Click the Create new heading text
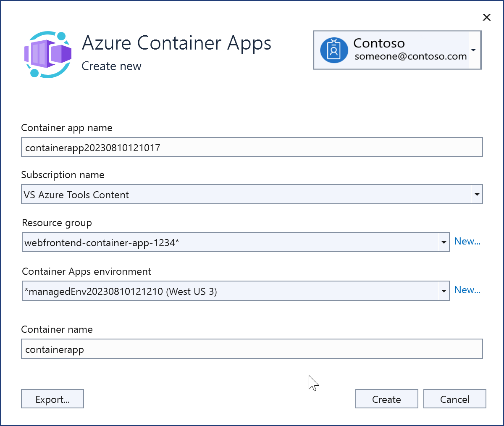Viewport: 504px width, 426px height. click(111, 66)
